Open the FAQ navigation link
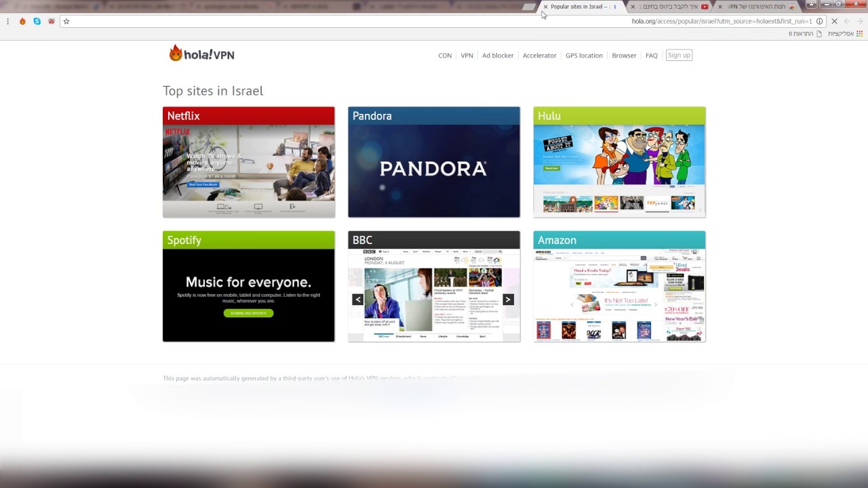Viewport: 868px width, 488px height. click(652, 56)
